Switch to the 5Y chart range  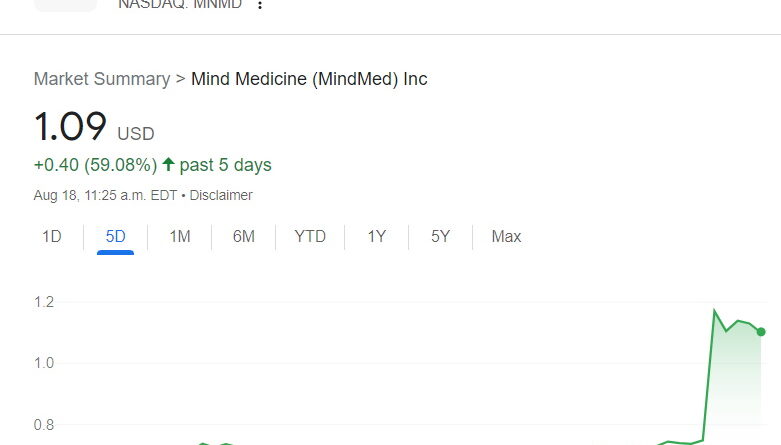click(440, 237)
